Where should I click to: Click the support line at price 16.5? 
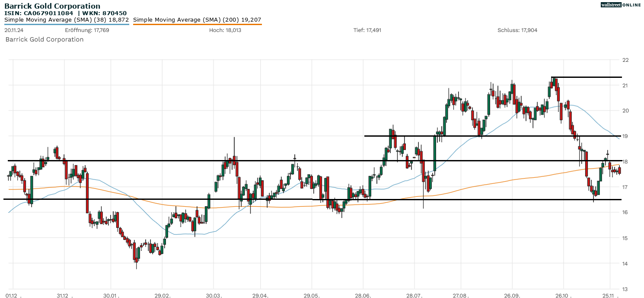point(312,199)
